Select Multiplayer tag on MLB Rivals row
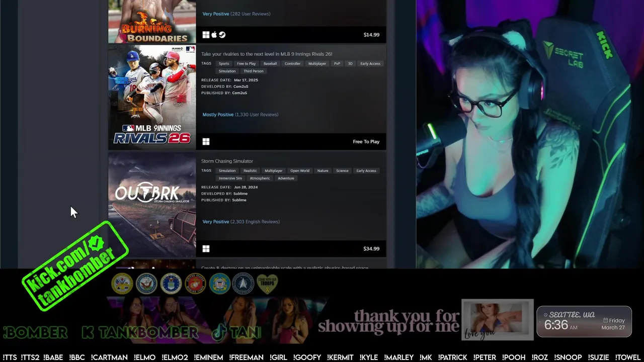The image size is (644, 362). (x=317, y=64)
